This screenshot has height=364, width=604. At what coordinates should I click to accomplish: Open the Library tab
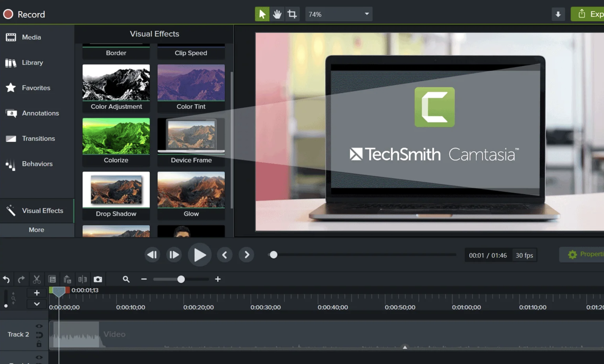(37, 63)
